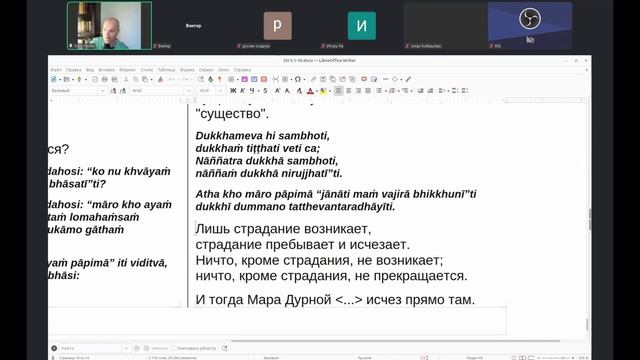The image size is (640, 360).
Task: Click the Increase Indent icon
Action: click(420, 91)
